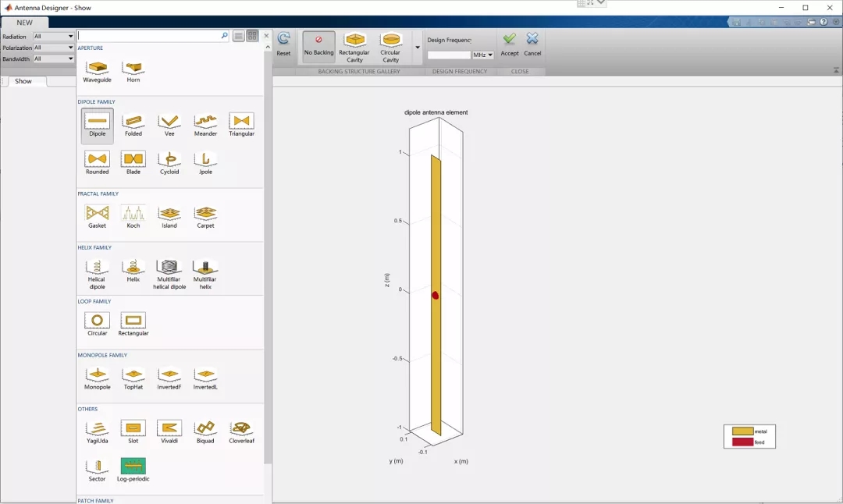Enable Rectangular Cavity backing

tap(354, 47)
